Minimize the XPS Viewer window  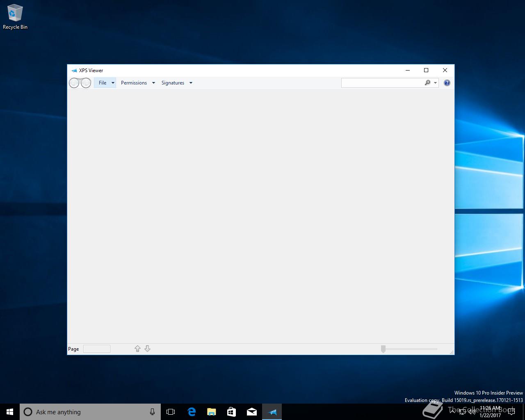408,70
